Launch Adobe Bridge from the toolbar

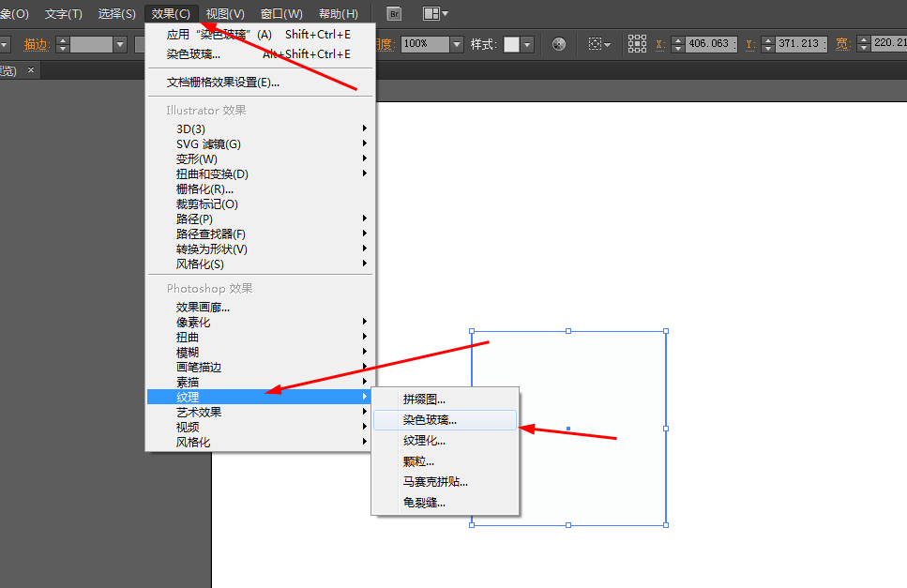pos(393,12)
